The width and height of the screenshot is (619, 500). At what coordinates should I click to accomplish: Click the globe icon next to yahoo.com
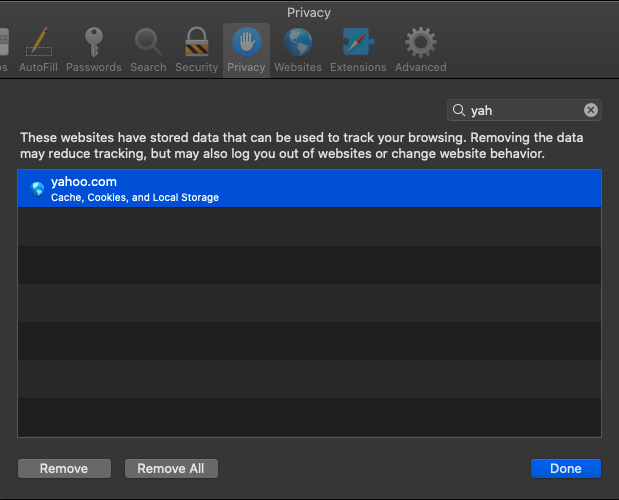tap(37, 189)
